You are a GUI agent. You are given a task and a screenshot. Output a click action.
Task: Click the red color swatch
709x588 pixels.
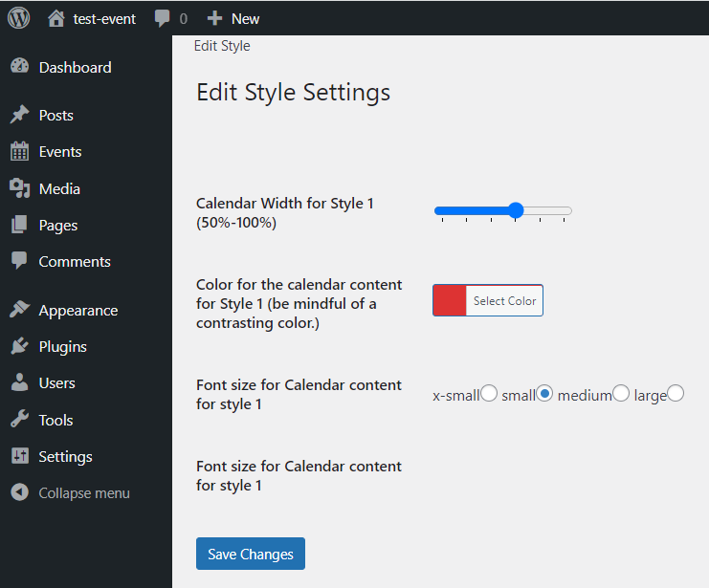(450, 300)
